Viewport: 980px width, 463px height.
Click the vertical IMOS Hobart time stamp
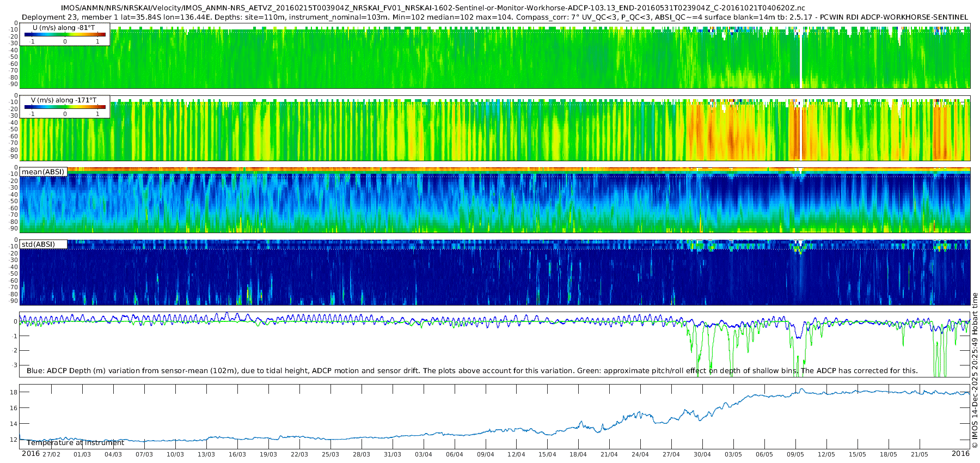975,370
